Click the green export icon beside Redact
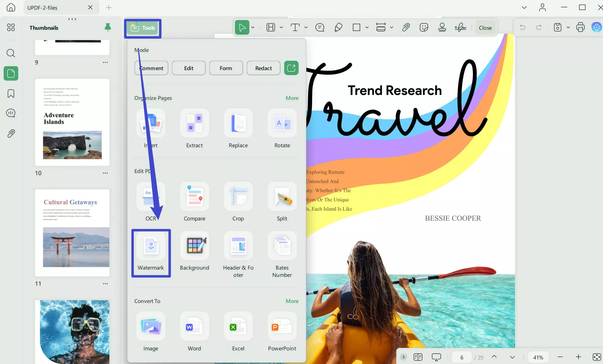Viewport: 603px width, 364px height. click(x=291, y=68)
